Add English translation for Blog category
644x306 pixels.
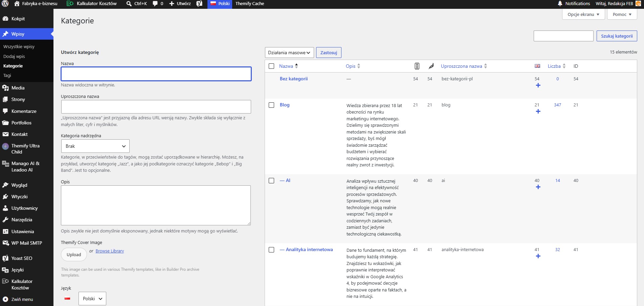point(538,111)
